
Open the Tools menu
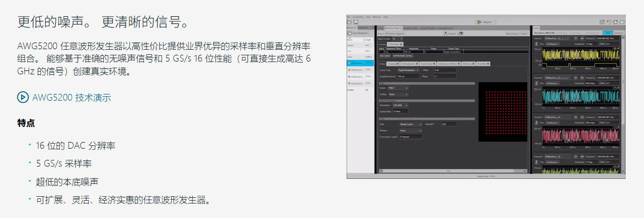coord(368,17)
